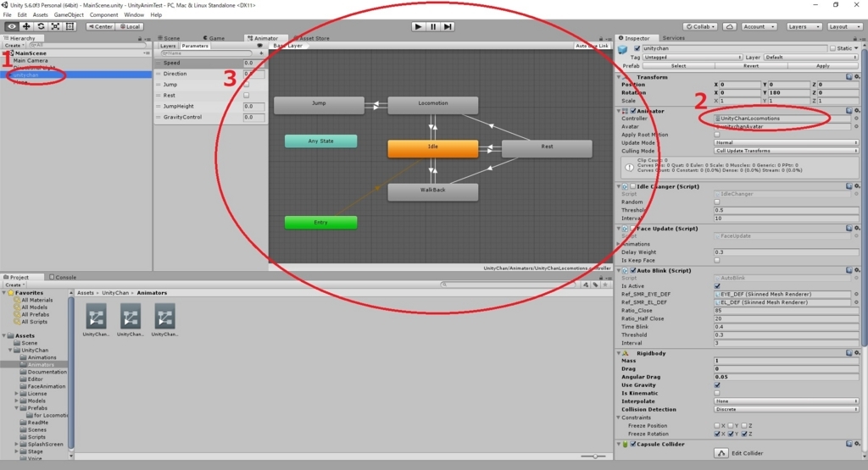This screenshot has height=470, width=868.
Task: Open Rigidbody component gear settings
Action: click(857, 353)
